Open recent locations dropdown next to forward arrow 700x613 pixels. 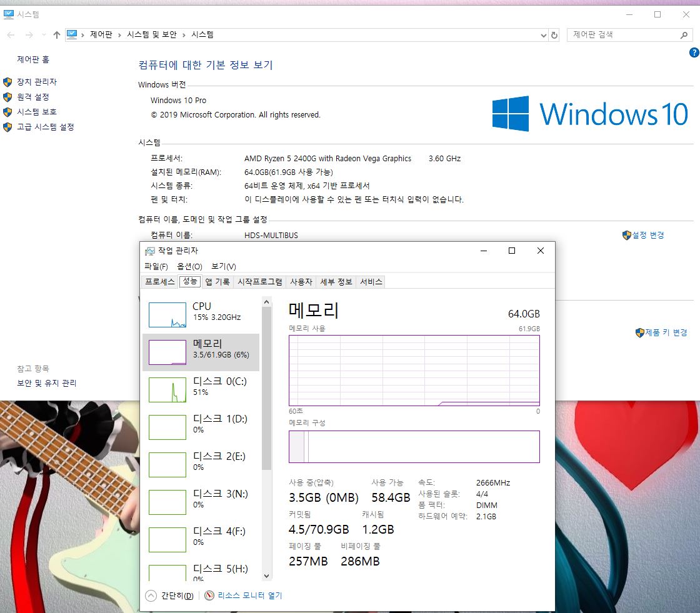(x=44, y=35)
